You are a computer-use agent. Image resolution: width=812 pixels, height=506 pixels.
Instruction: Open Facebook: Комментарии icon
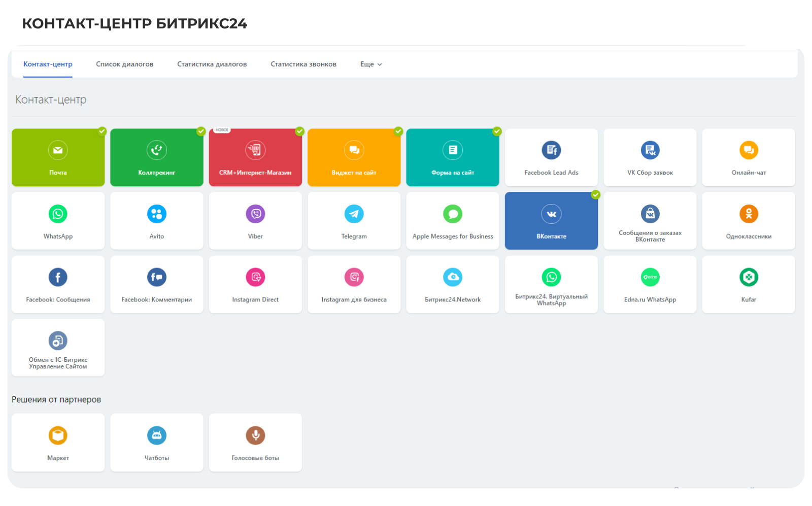157,277
